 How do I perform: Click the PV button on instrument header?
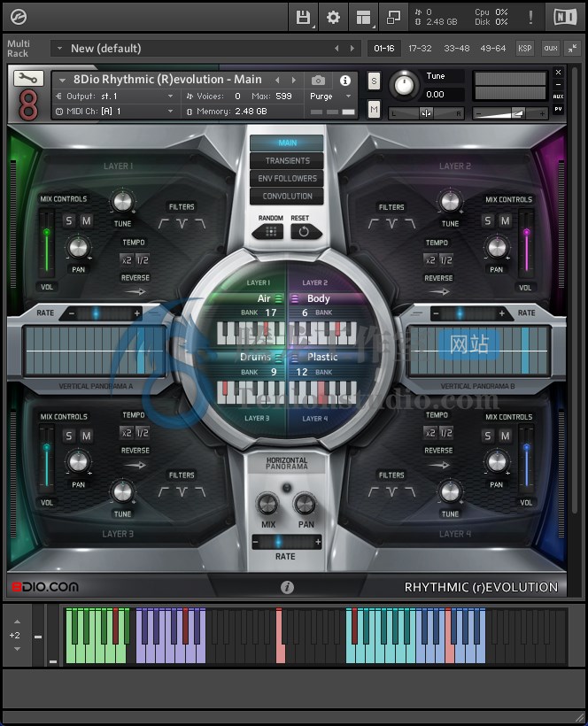559,109
